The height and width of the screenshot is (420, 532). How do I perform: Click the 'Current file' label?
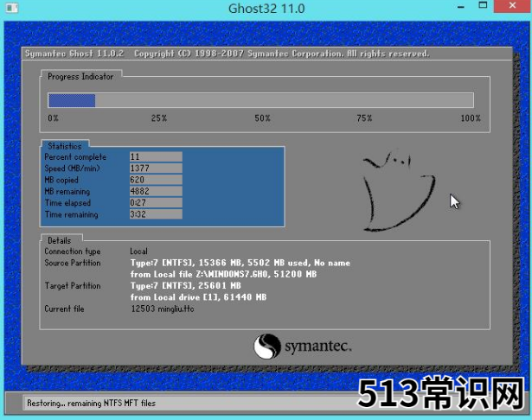(64, 309)
